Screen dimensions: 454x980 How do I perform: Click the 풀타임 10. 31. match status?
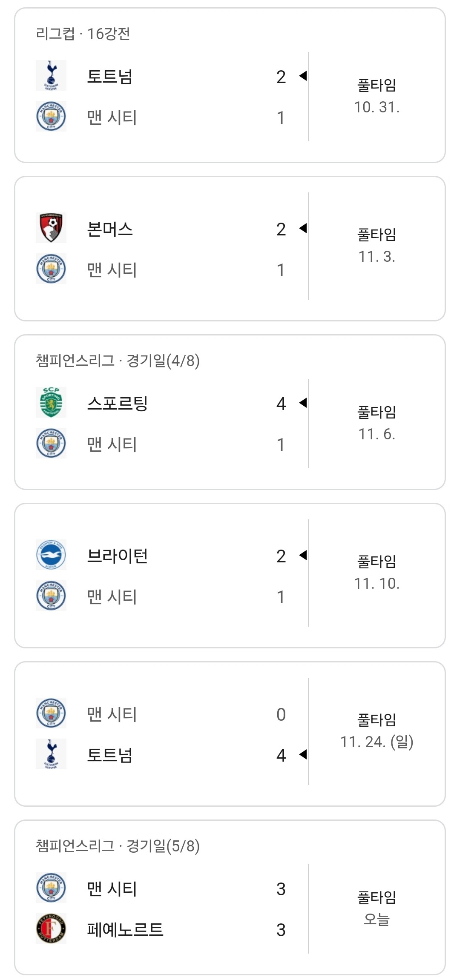coord(376,96)
